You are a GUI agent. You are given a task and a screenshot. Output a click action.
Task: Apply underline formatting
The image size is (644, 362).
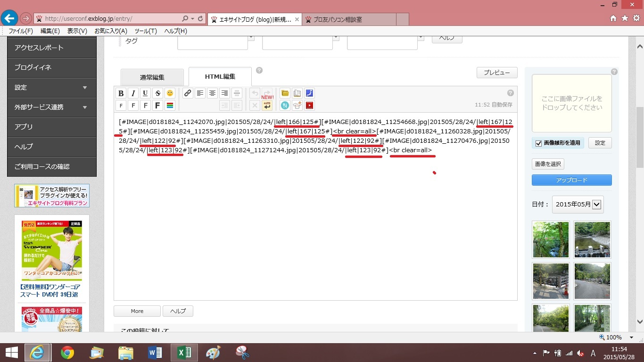pos(146,93)
